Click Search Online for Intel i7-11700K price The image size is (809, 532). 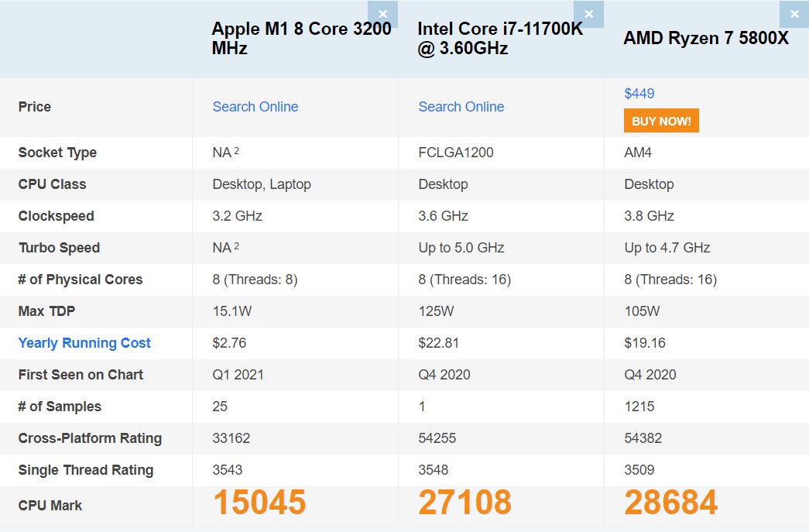461,107
